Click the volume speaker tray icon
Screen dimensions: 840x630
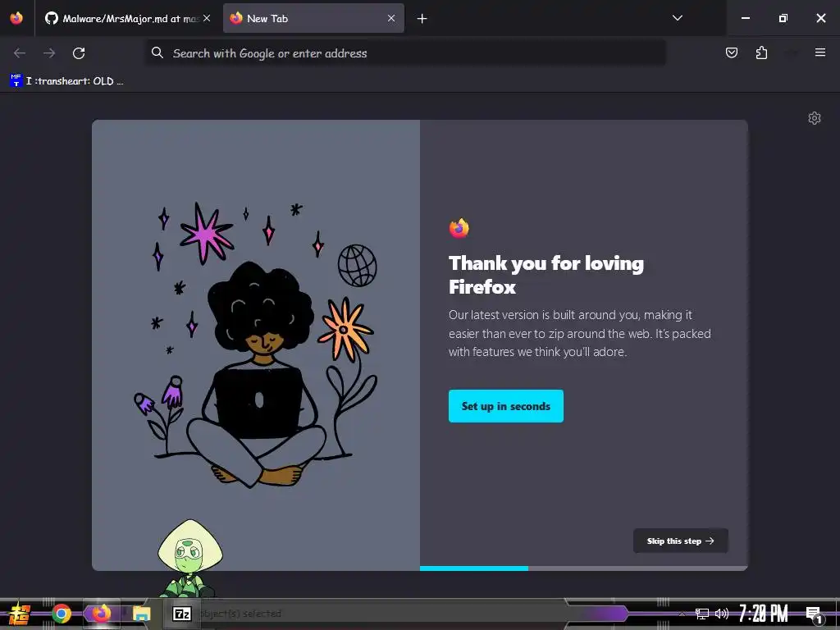point(722,614)
